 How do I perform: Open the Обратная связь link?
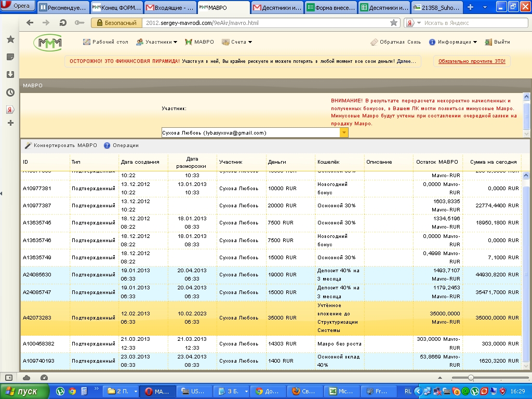coord(394,42)
